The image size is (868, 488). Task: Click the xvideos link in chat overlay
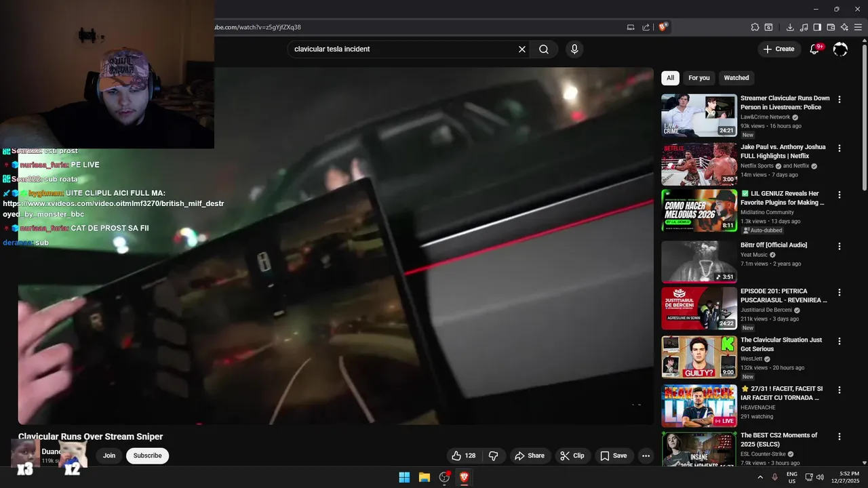point(113,208)
